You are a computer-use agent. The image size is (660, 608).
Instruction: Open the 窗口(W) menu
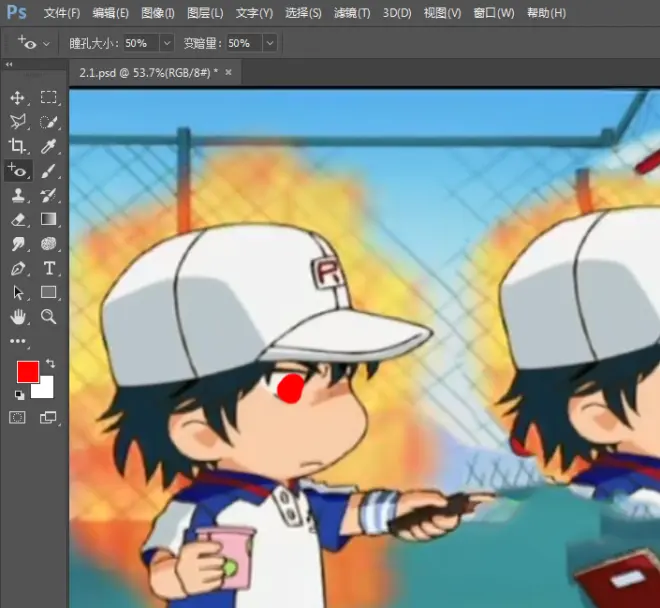coord(494,13)
